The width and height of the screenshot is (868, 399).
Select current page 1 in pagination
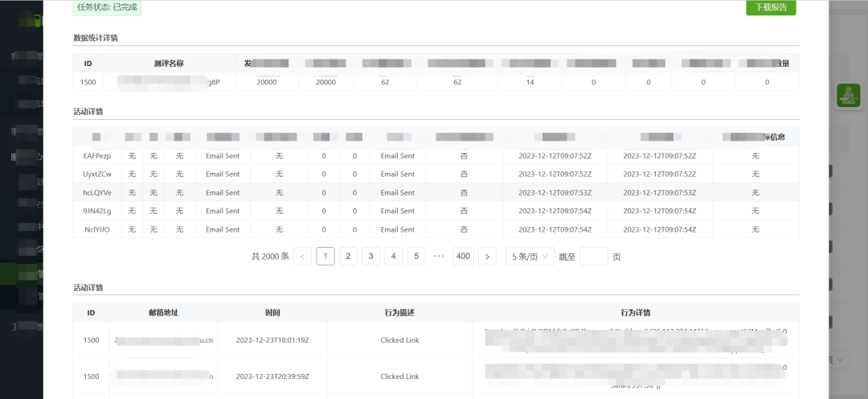click(325, 256)
